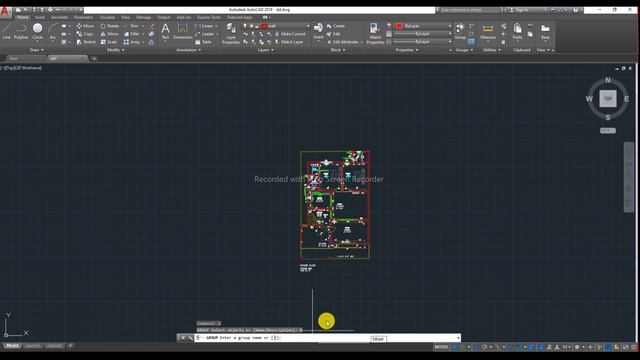Screen dimensions: 640x360
Task: Activate the Mirror command
Action: [x=110, y=34]
